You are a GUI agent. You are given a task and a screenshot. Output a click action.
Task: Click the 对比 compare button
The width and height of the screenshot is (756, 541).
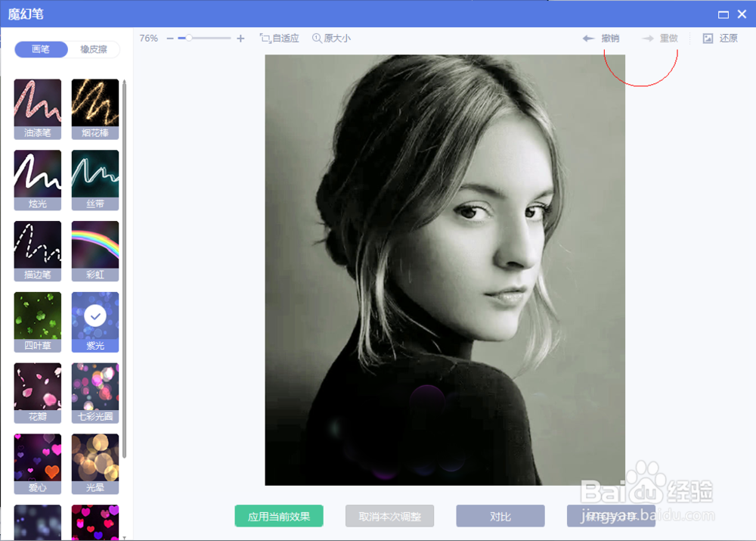click(x=500, y=516)
